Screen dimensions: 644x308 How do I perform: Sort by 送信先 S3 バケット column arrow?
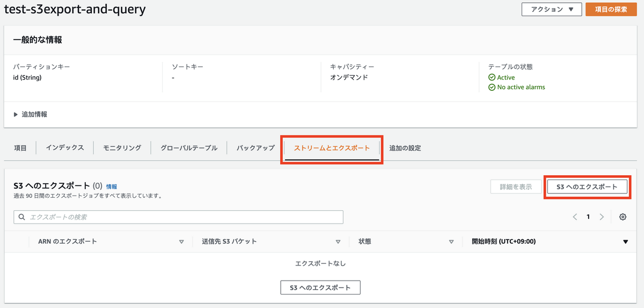tap(338, 242)
